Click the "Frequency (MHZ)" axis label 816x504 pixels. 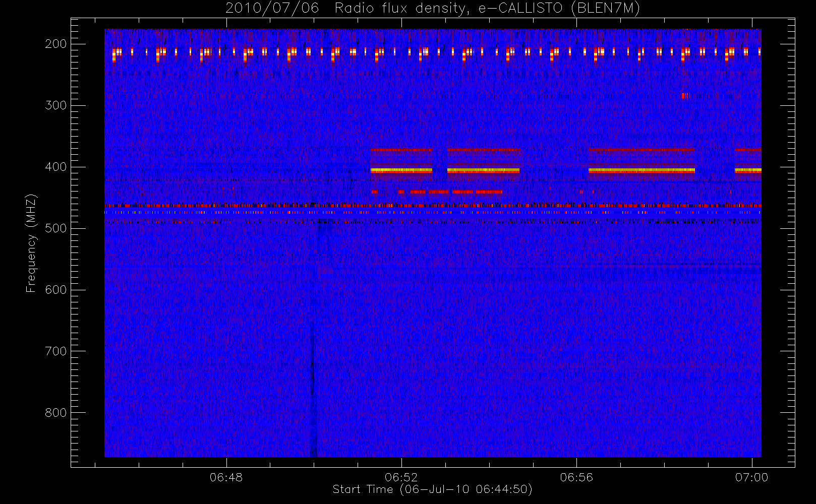click(31, 243)
